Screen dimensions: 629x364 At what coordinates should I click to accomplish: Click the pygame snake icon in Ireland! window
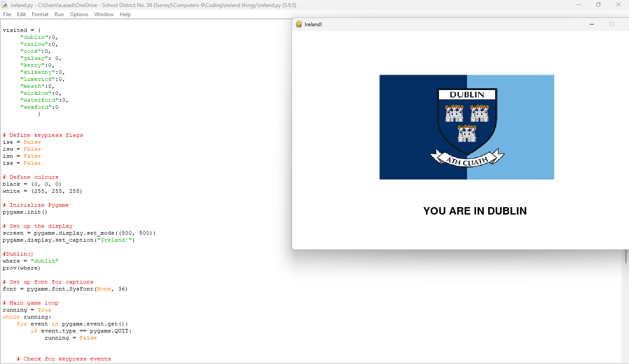point(299,24)
